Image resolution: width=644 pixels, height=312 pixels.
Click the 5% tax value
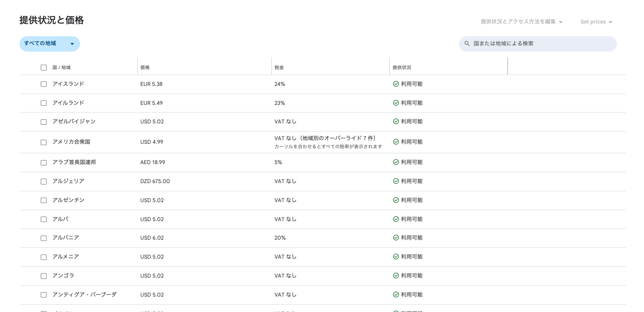tap(278, 162)
